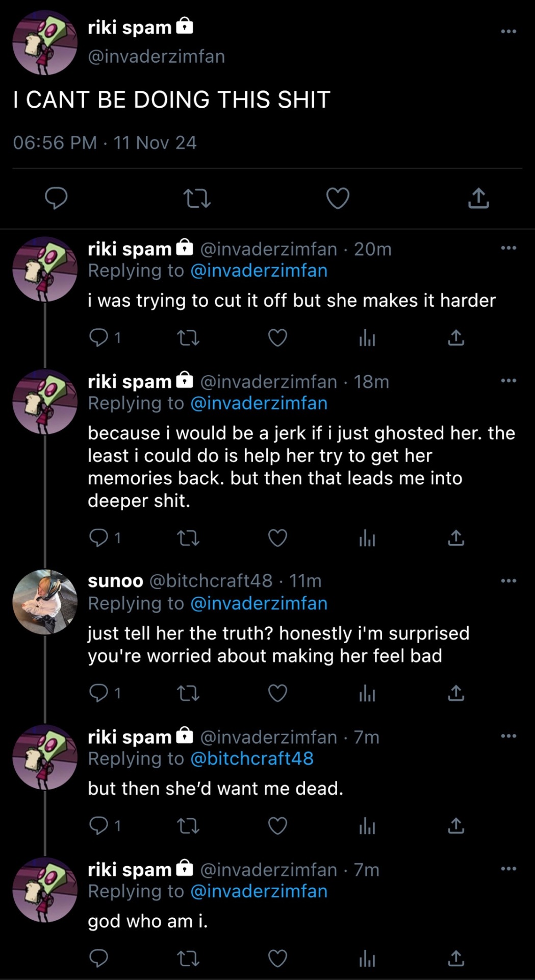Image resolution: width=535 pixels, height=980 pixels.
Task: Share the "trying to cut it off" reply
Action: point(456,338)
